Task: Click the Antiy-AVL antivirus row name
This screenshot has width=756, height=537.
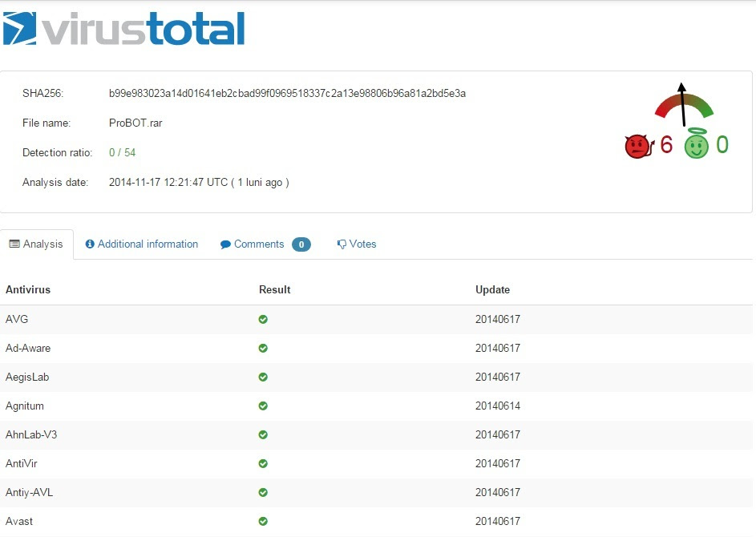Action: [x=30, y=492]
